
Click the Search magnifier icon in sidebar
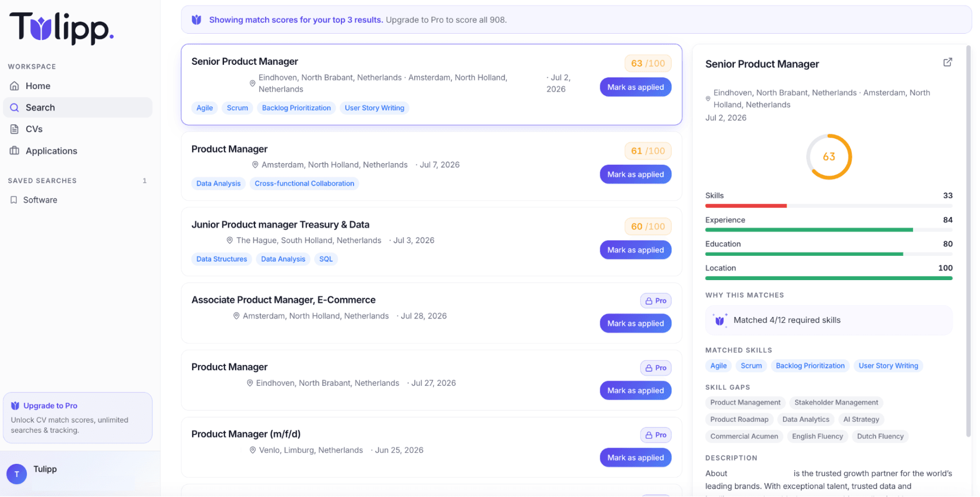tap(15, 107)
